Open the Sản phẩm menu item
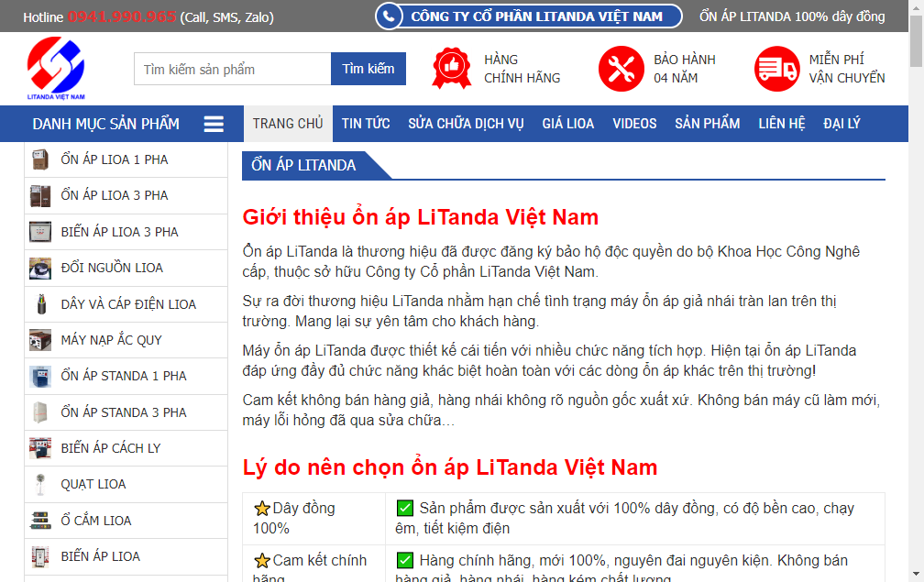The image size is (924, 582). (707, 124)
